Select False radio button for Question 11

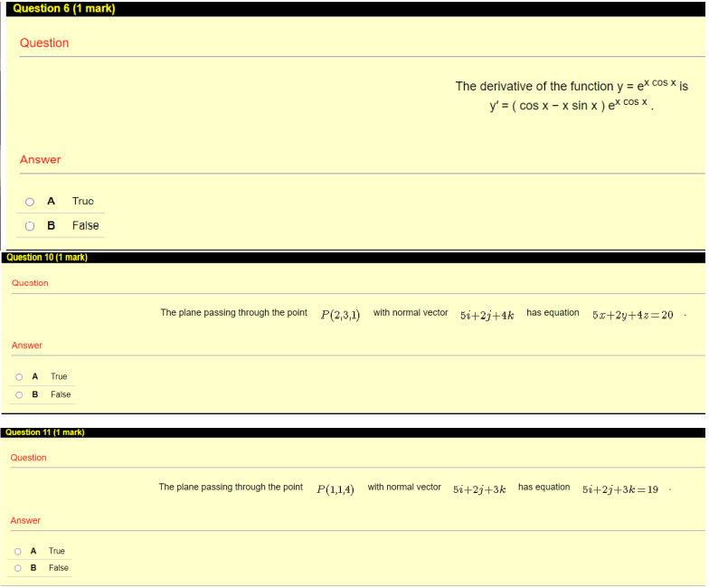pos(18,568)
